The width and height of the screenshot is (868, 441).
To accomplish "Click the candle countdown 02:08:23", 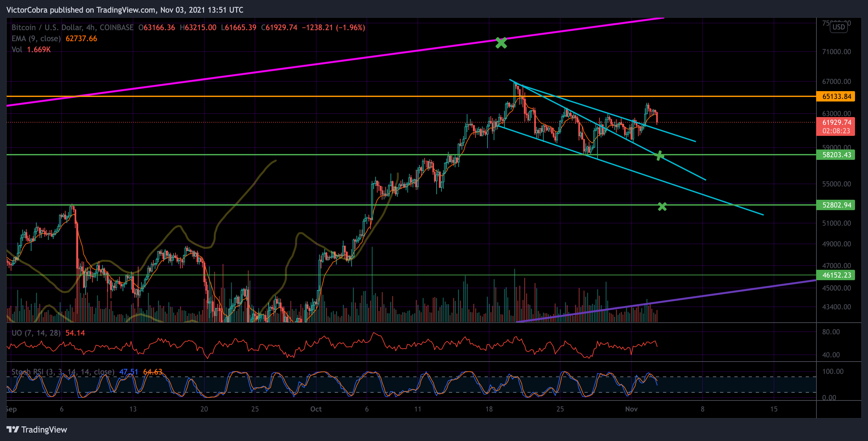I will 835,131.
